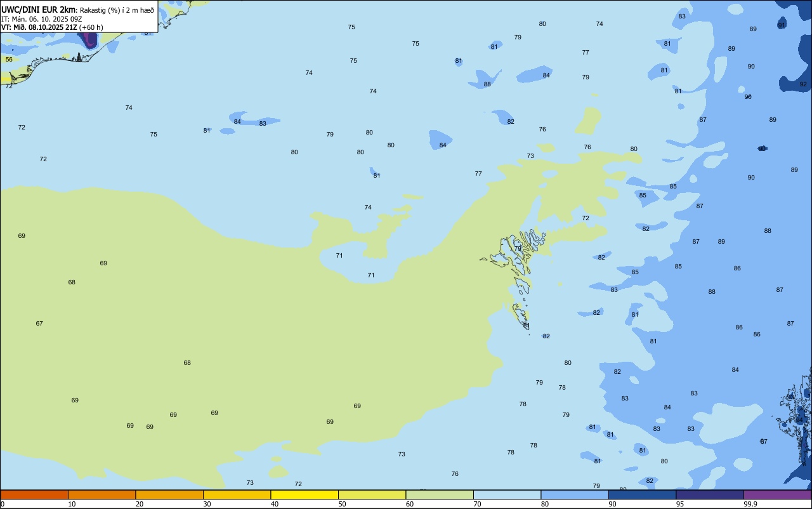
Task: Choose the 90–95 dark blue legend swatch
Action: point(642,494)
